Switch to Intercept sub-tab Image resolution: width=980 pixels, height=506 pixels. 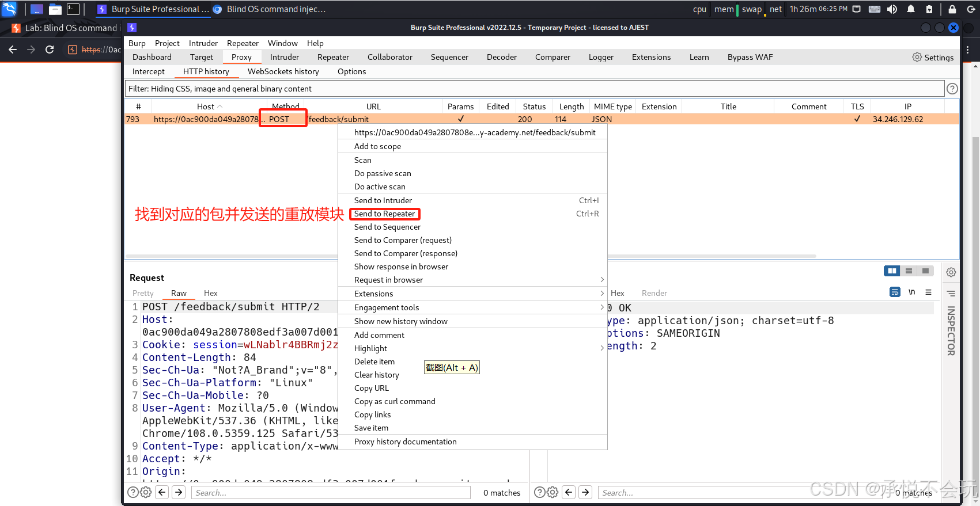(149, 71)
